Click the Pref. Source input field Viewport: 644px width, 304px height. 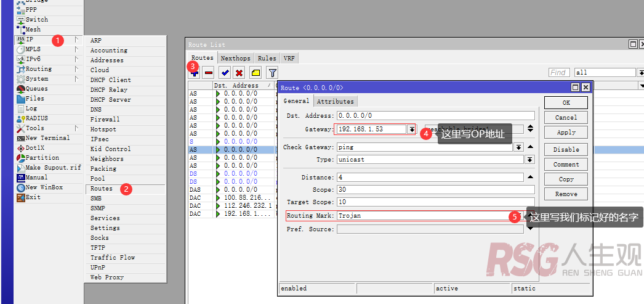click(430, 229)
